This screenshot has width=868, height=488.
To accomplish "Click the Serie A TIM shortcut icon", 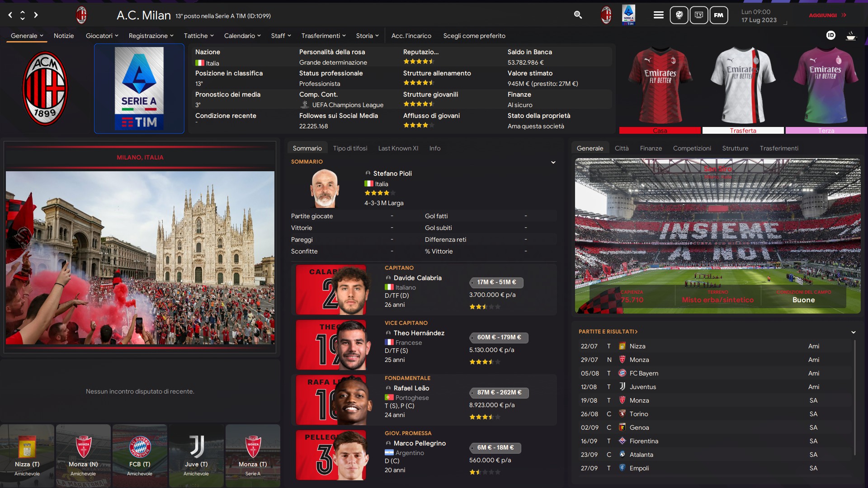I will tap(628, 15).
